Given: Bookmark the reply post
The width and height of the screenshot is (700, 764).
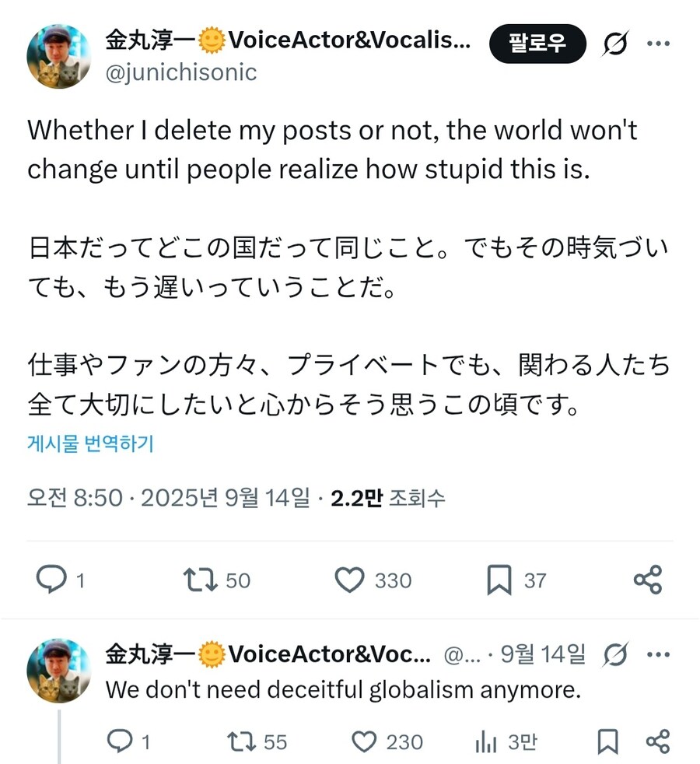Looking at the screenshot, I should point(607,741).
